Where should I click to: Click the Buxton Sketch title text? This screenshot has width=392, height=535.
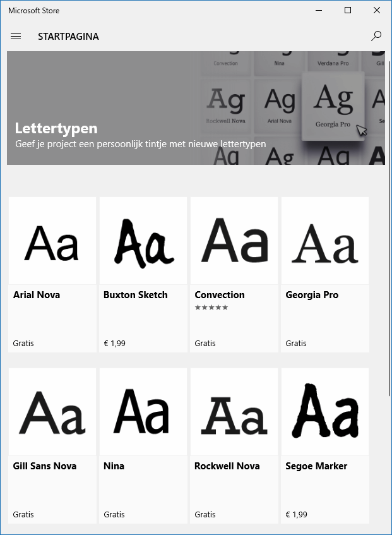tap(135, 295)
